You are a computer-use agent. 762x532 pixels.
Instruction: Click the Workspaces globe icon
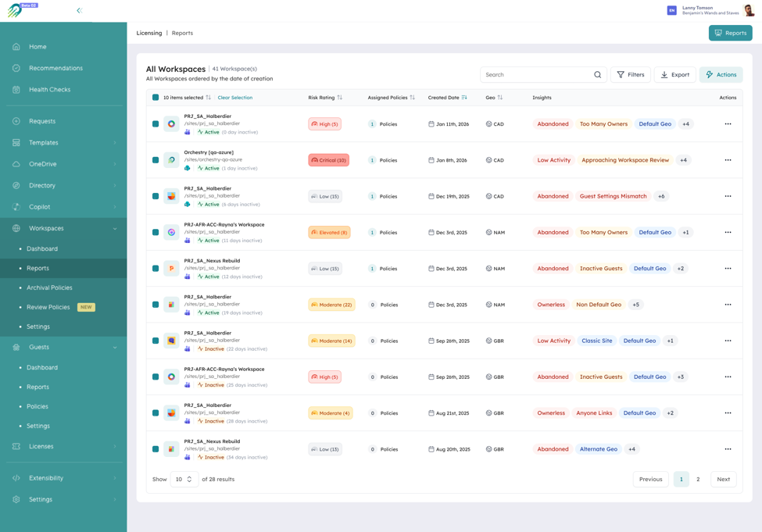16,228
